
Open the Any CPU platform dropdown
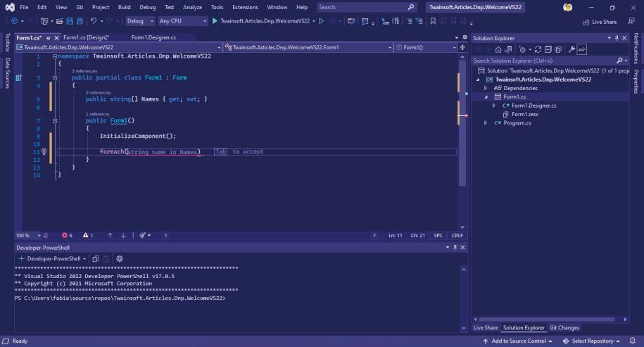click(182, 21)
